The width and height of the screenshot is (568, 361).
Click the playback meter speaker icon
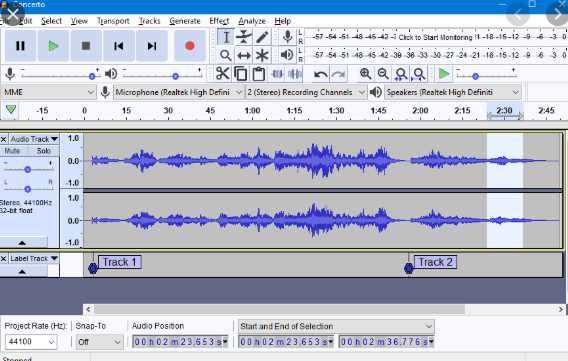point(287,55)
